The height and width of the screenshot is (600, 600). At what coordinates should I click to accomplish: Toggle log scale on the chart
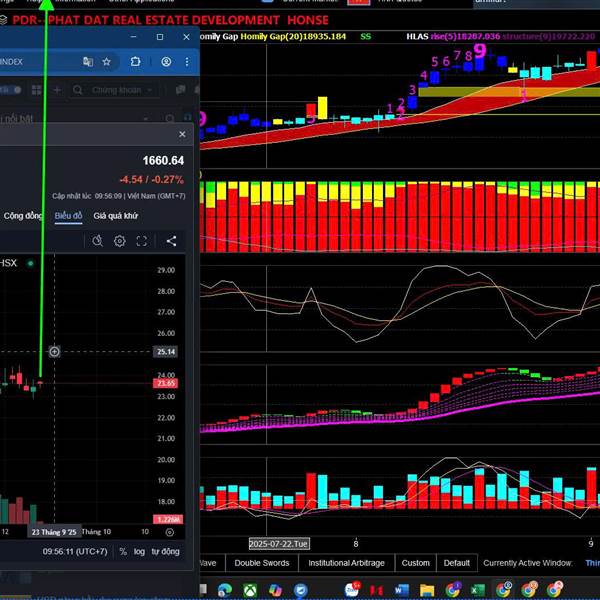coord(139,551)
